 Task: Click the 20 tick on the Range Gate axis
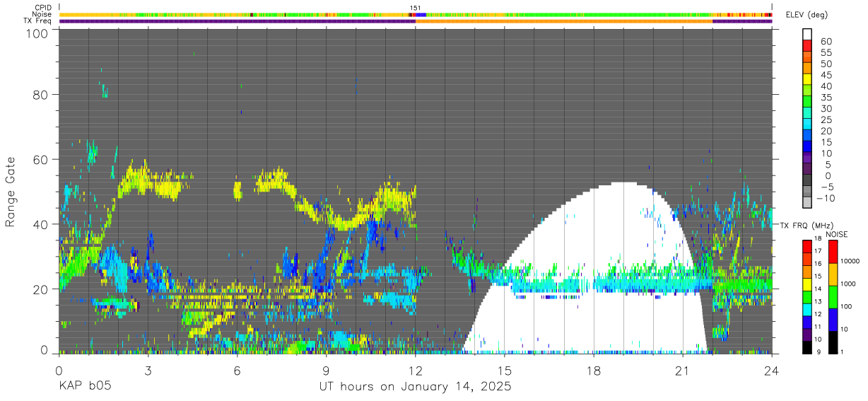(42, 289)
